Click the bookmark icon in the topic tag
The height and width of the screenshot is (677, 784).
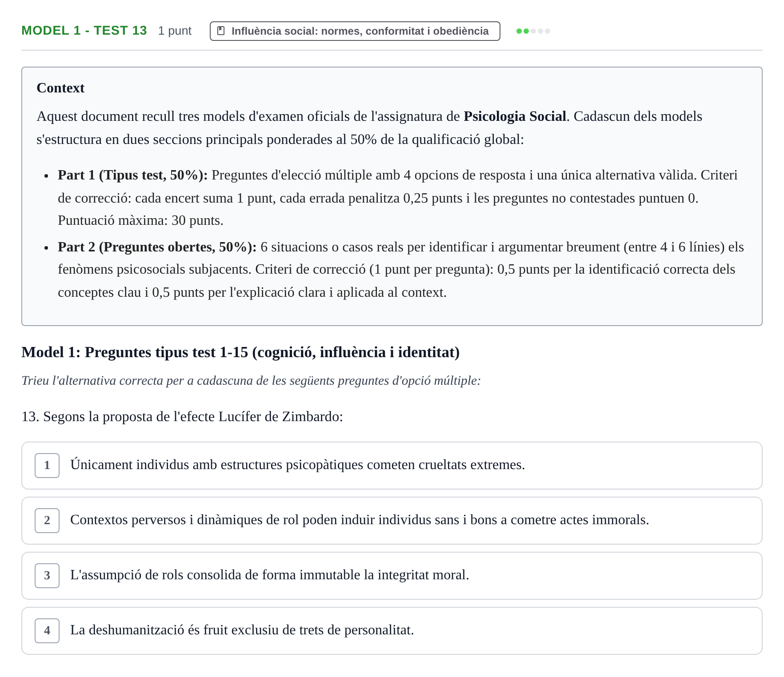click(220, 31)
